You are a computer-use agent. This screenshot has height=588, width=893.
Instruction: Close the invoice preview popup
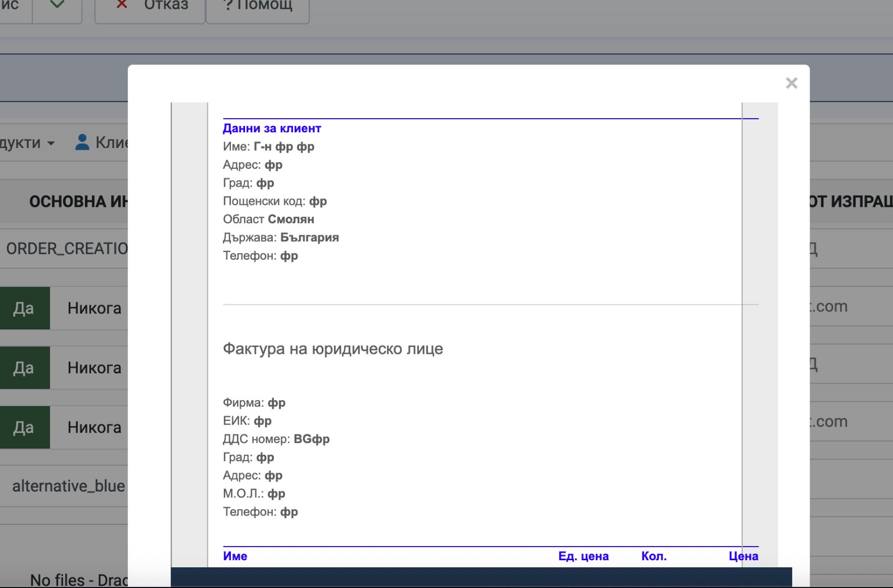(x=791, y=83)
